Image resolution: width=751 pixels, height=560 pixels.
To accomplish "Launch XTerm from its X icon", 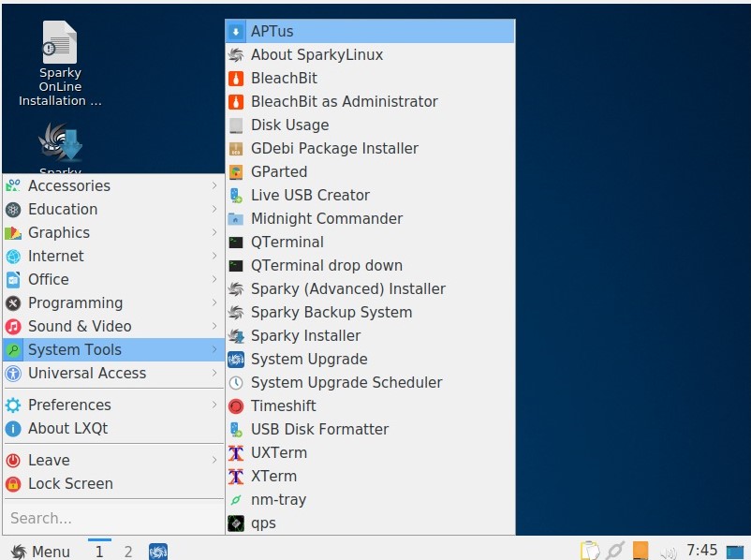I will coord(236,477).
